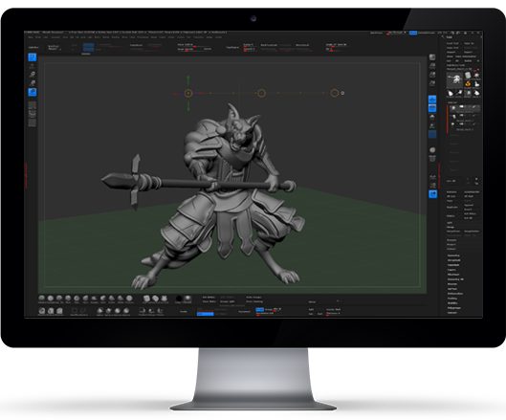Image resolution: width=506 pixels, height=420 pixels.
Task: Click the paintbrush icon on second subtool row
Action: point(473,115)
